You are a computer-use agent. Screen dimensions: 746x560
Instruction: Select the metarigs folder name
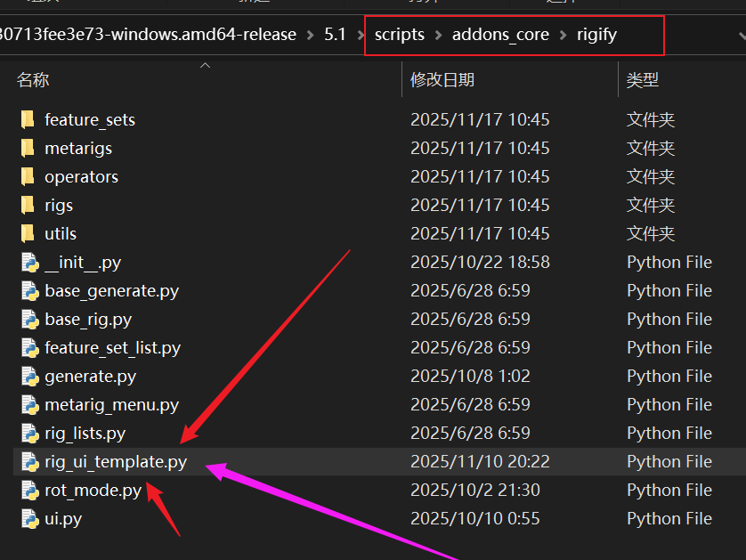pyautogui.click(x=78, y=149)
